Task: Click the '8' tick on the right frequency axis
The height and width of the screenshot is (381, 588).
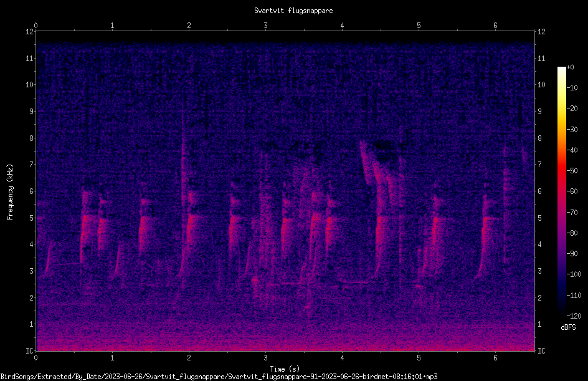Action: tap(539, 138)
